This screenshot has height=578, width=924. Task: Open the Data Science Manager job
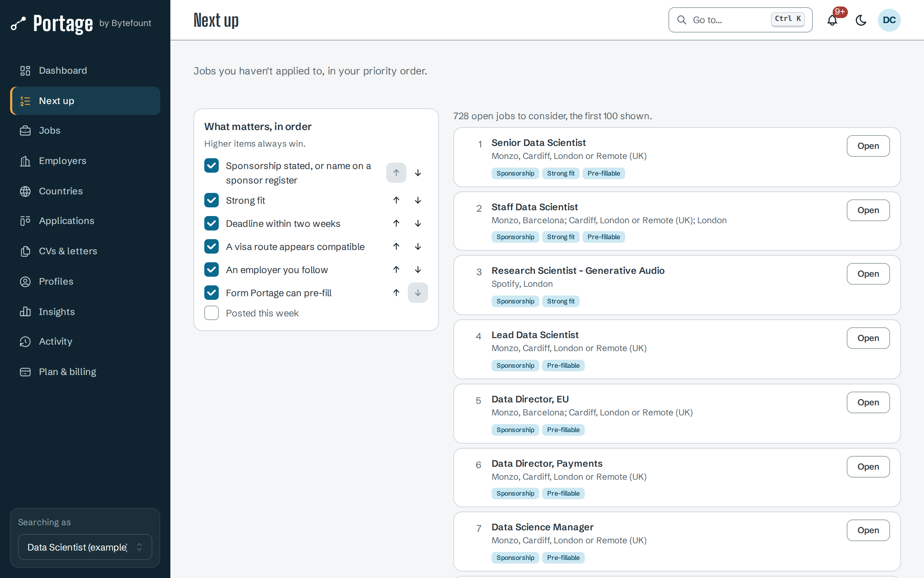click(868, 530)
